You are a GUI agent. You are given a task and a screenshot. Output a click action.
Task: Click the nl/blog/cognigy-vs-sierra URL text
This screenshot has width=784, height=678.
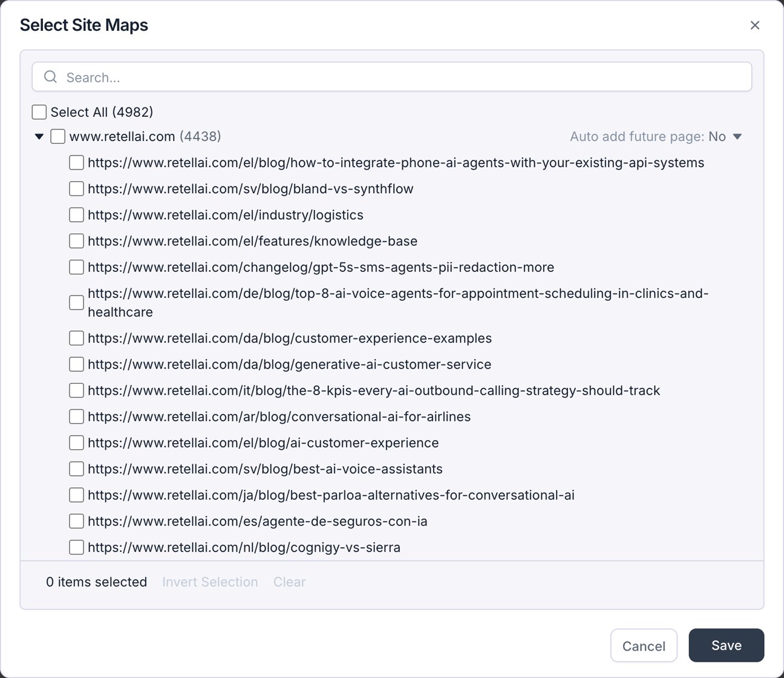pos(244,547)
